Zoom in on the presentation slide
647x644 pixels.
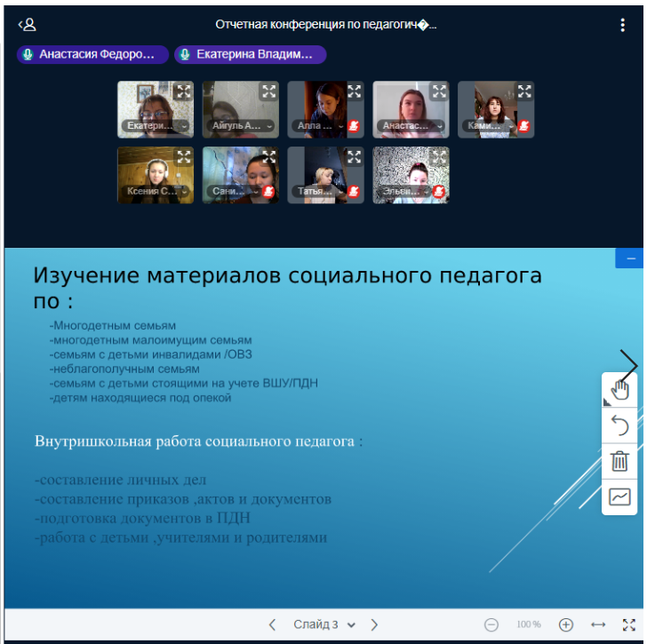(566, 624)
